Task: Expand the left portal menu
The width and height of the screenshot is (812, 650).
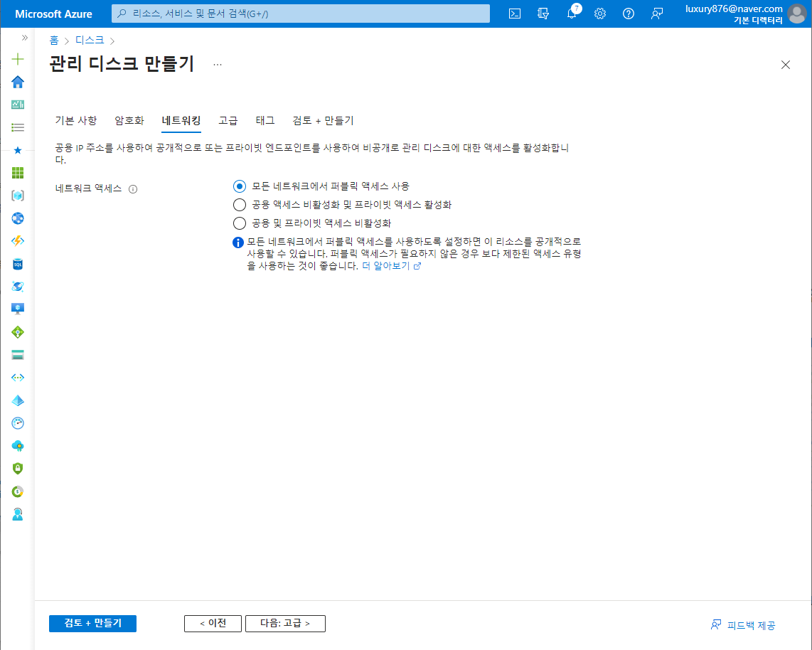Action: pos(24,38)
